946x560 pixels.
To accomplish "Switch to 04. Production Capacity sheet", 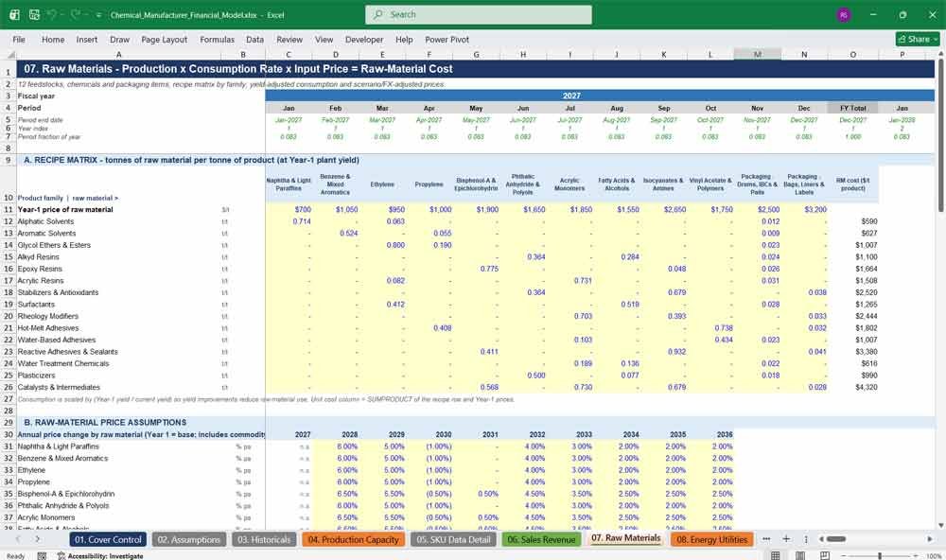I will click(x=354, y=539).
